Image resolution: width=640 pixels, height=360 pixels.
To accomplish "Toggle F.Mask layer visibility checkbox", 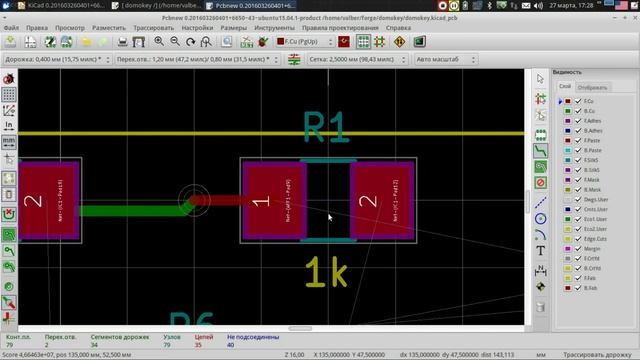I will (578, 180).
